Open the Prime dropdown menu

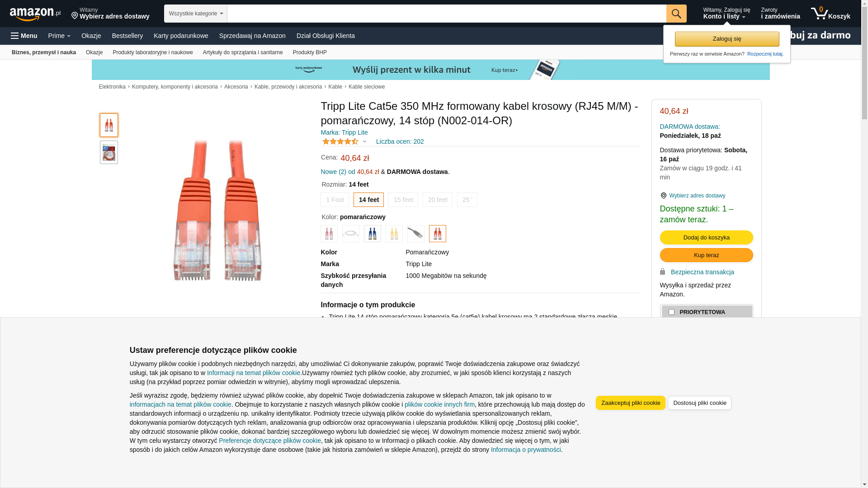(59, 36)
